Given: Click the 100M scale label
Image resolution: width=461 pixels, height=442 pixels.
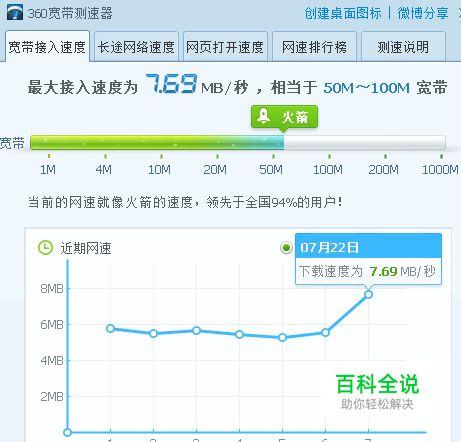Looking at the screenshot, I should [x=328, y=170].
